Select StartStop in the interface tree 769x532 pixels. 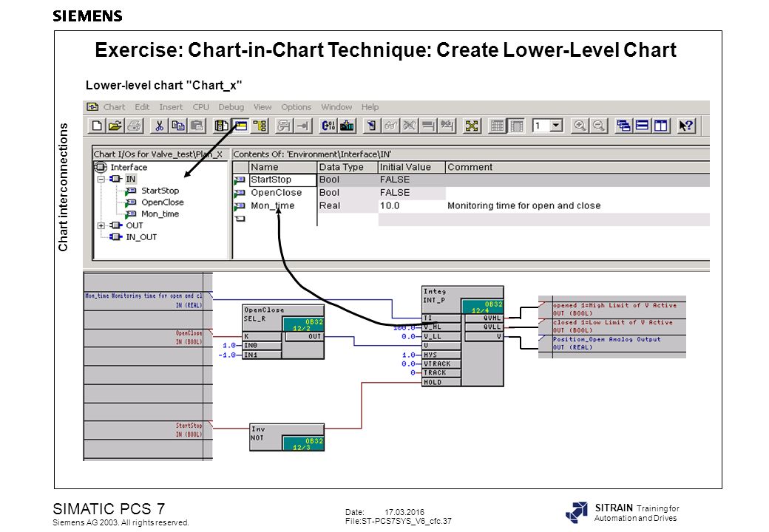[160, 191]
